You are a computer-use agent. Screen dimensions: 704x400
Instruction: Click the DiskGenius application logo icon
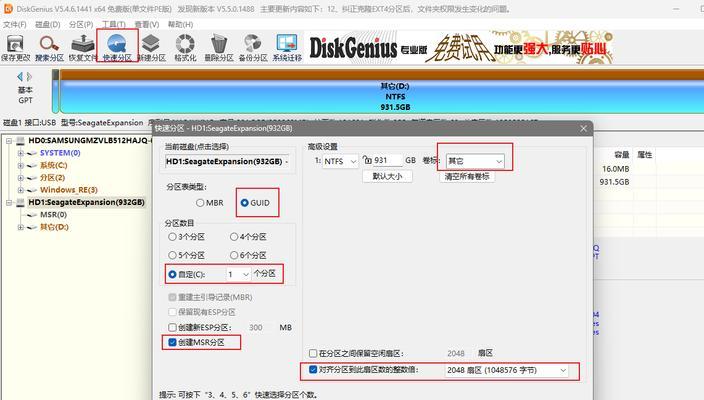(x=8, y=9)
